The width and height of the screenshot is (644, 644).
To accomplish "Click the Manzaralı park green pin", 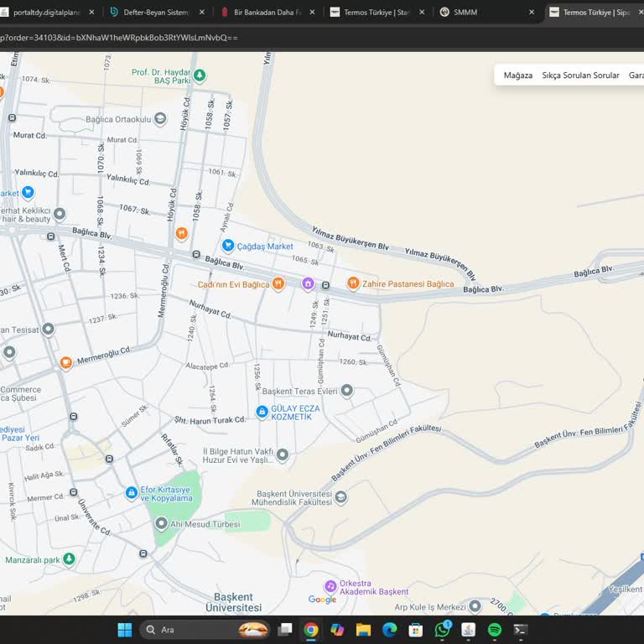I will [69, 559].
